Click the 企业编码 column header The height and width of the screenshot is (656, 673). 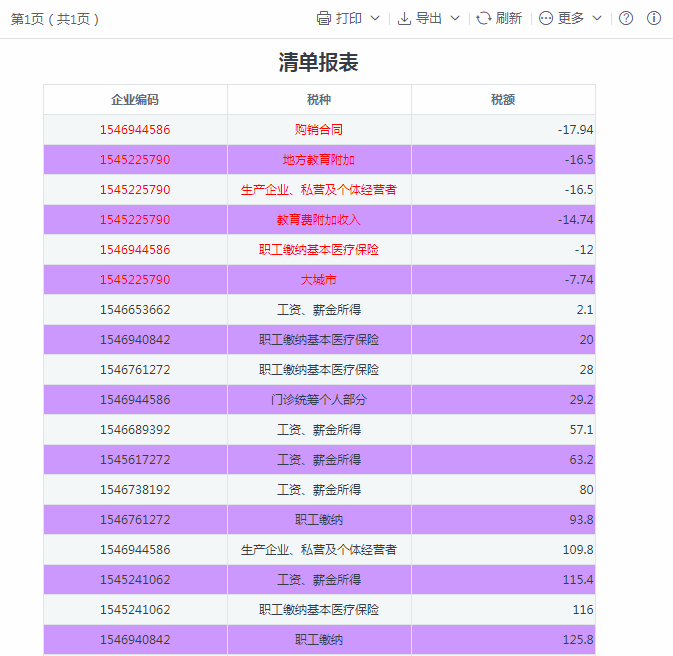(x=135, y=100)
